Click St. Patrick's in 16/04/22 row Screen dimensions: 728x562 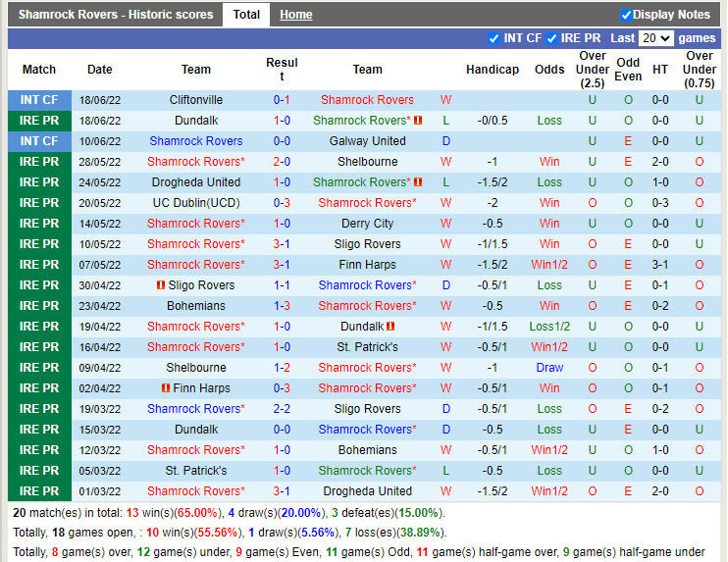pos(367,347)
